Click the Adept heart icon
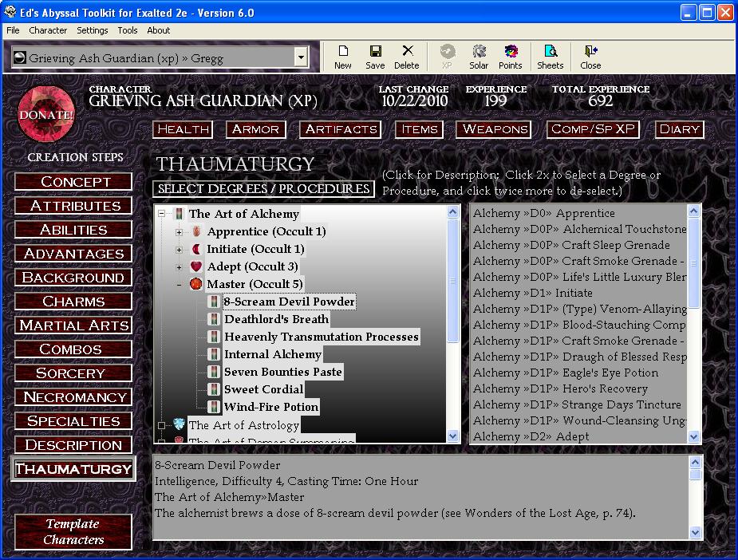The image size is (738, 560). tap(196, 266)
